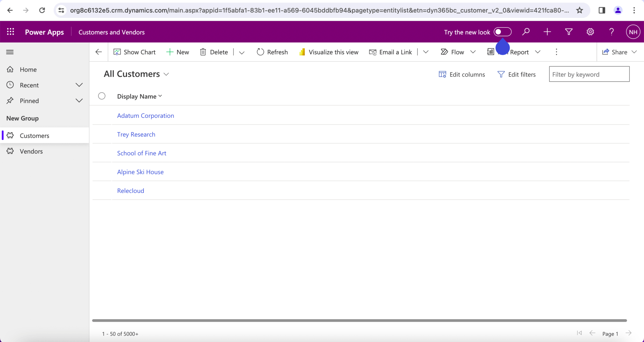Open the Trey Research record
The image size is (644, 342).
(136, 134)
